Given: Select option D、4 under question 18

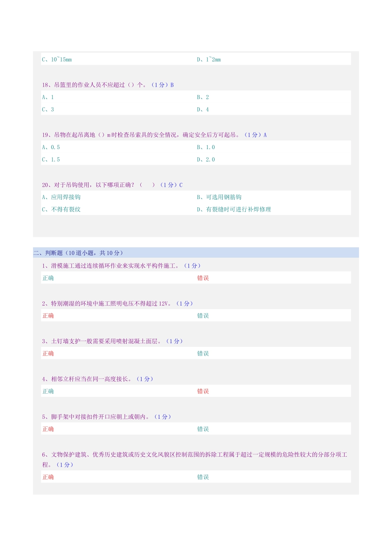Looking at the screenshot, I should tap(203, 110).
